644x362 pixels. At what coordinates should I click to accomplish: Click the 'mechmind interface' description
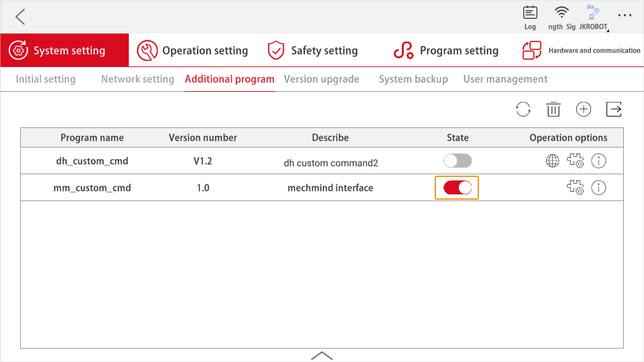coord(330,188)
